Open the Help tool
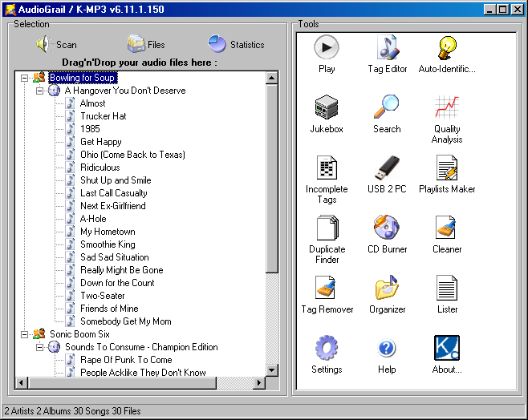528x420 pixels. tap(387, 355)
